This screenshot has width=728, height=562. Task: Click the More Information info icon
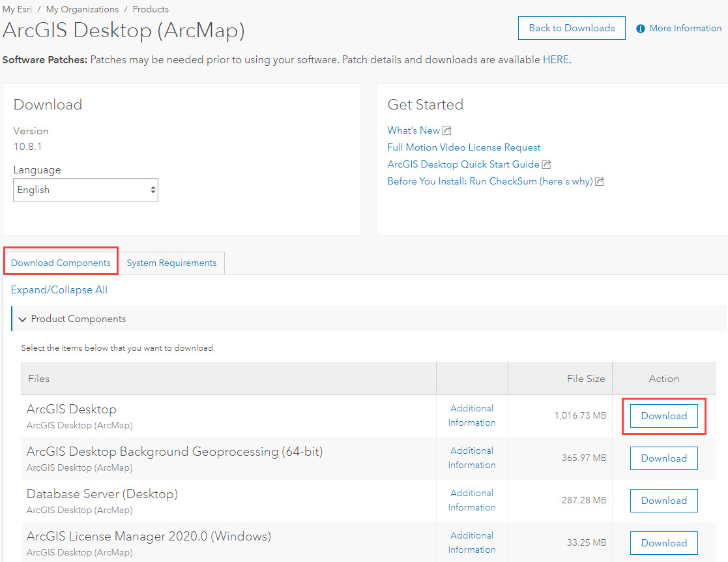pyautogui.click(x=640, y=29)
